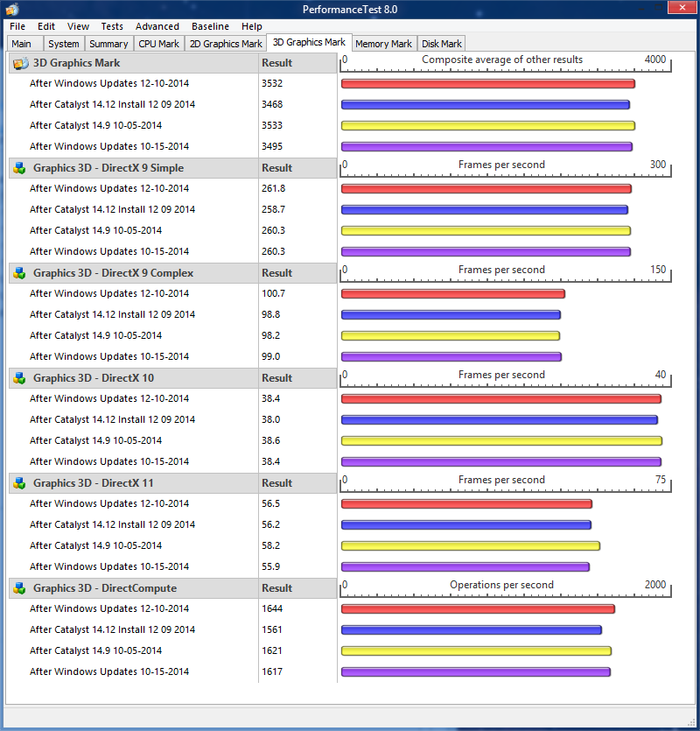This screenshot has width=700, height=731.
Task: Open the File menu
Action: click(17, 26)
